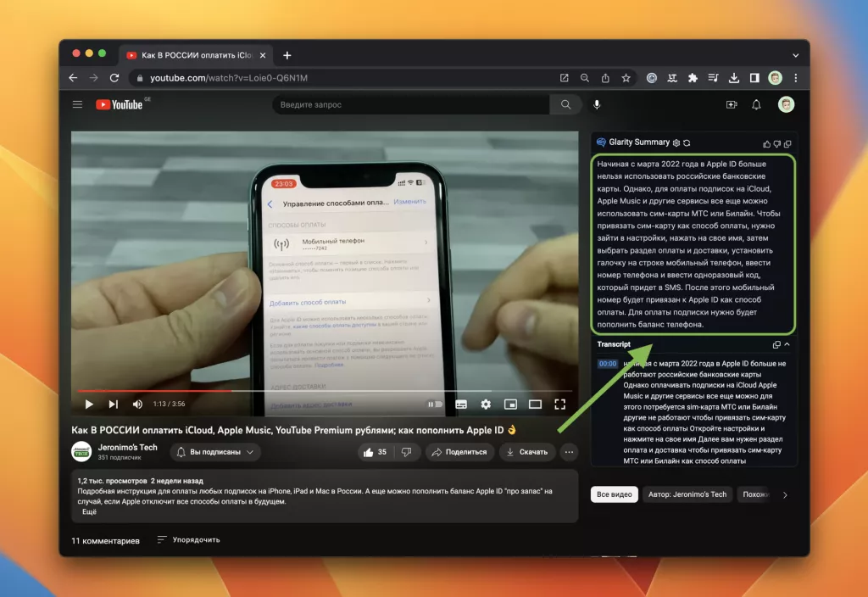This screenshot has width=868, height=597.
Task: Jump to transcript timestamp 00:00
Action: click(x=607, y=364)
